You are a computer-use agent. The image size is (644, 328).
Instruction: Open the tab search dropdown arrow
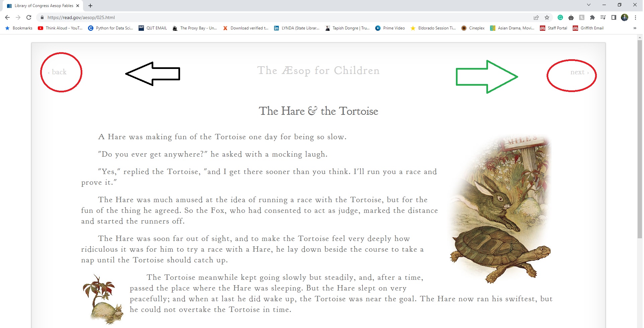pos(588,5)
